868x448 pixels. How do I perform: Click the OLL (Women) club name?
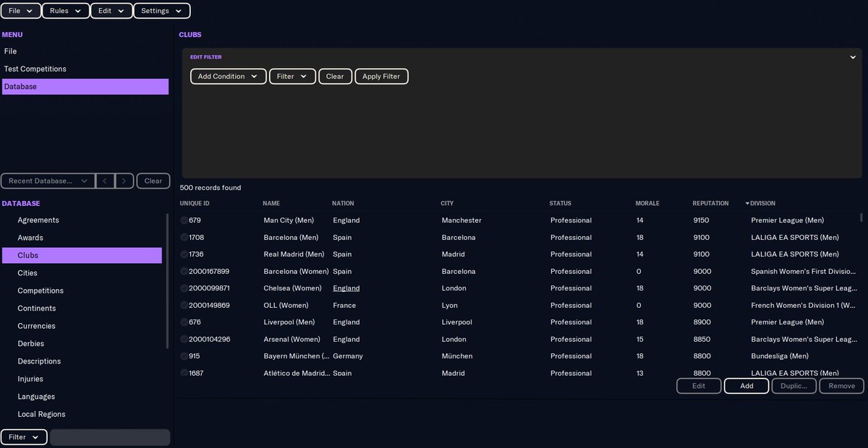point(286,306)
